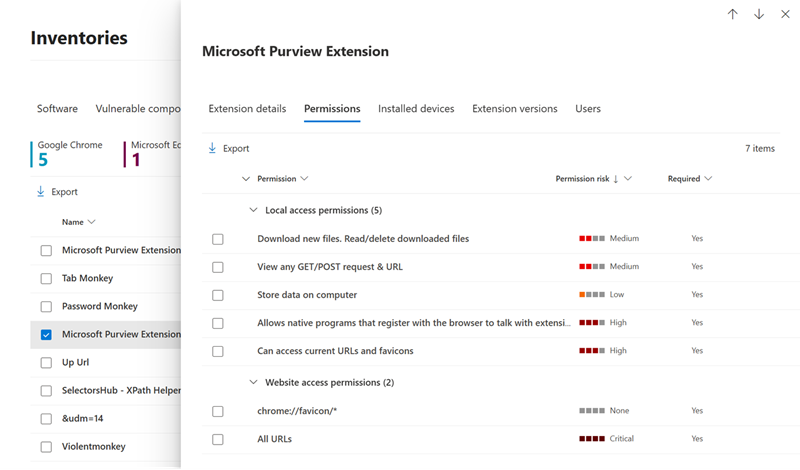The width and height of the screenshot is (800, 470).
Task: Open the Violentmonkey extension row
Action: (106, 447)
